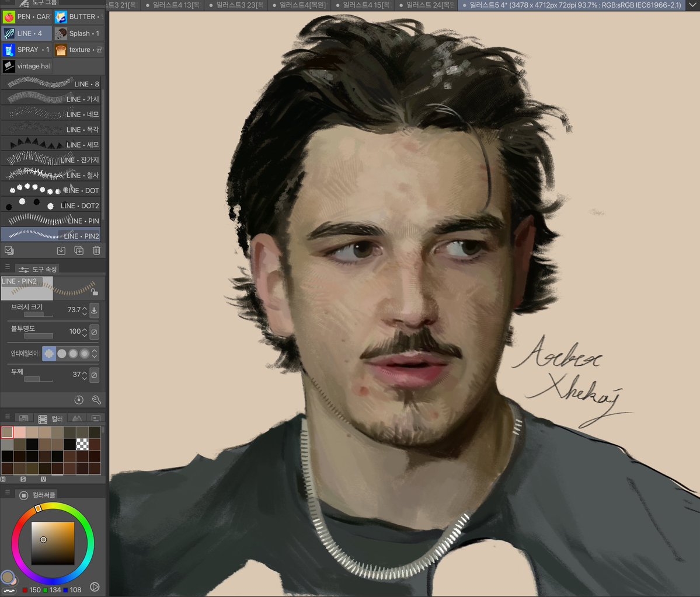Choose the LINE · 철사 brush
Screen dimensions: 700x597
coord(51,174)
